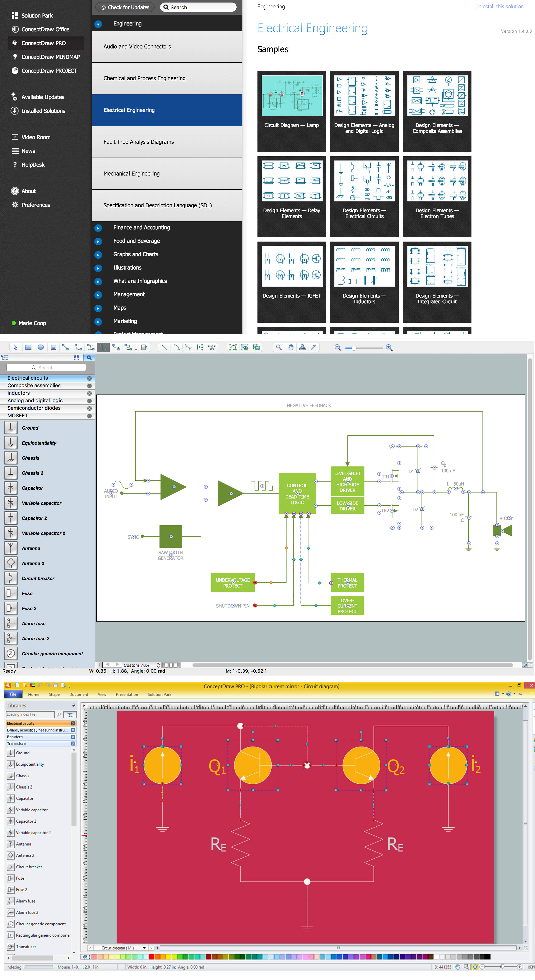The width and height of the screenshot is (535, 980).
Task: Remove the Inductors library filter
Action: point(89,393)
